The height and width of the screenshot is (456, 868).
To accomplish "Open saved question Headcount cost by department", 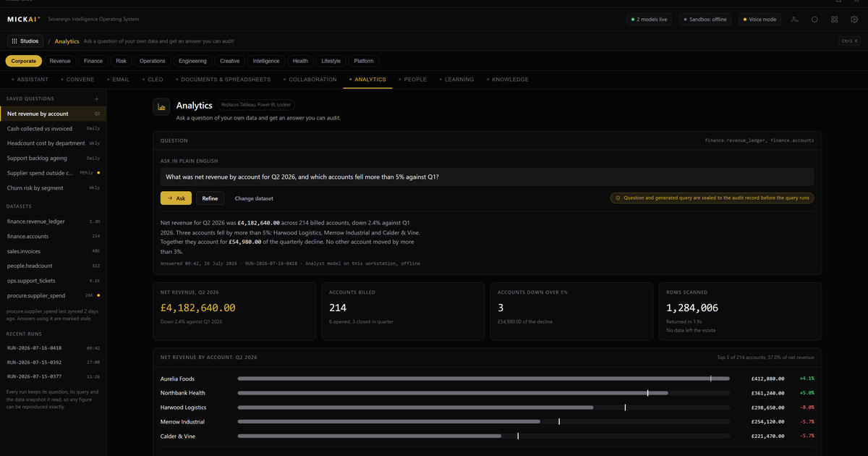I will click(53, 143).
